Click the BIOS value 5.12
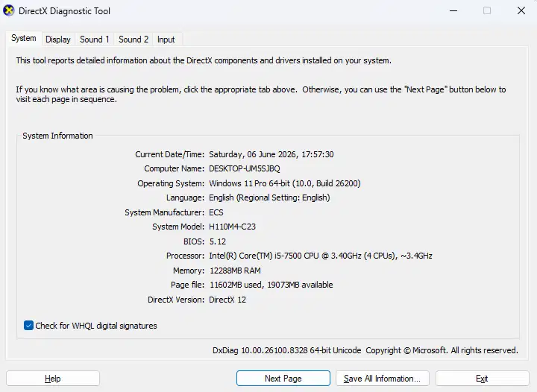The width and height of the screenshot is (537, 392). 218,241
